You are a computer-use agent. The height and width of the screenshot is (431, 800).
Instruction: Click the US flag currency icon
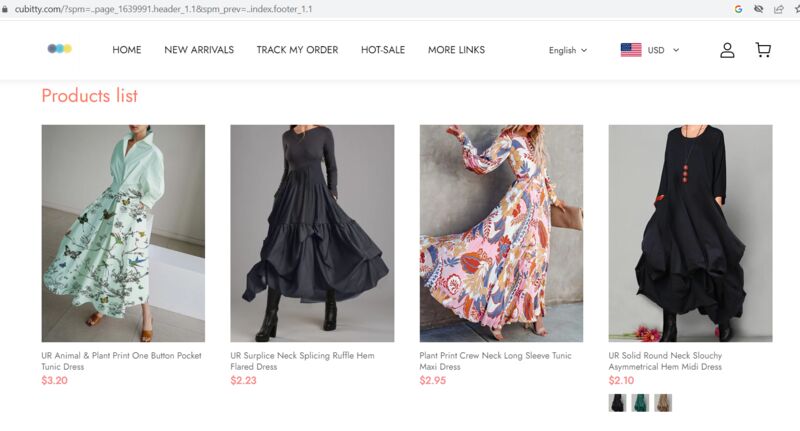pos(631,50)
